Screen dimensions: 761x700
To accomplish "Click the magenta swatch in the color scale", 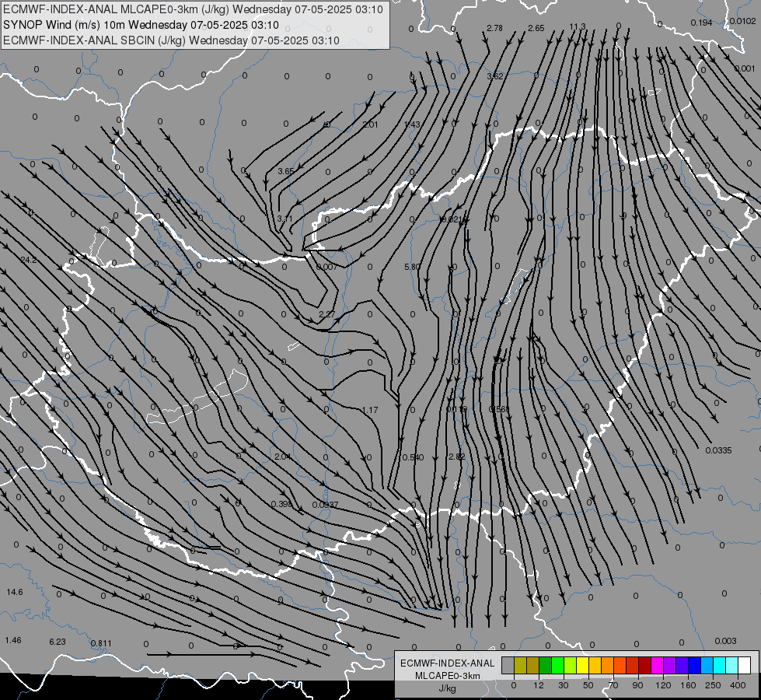I will click(657, 665).
